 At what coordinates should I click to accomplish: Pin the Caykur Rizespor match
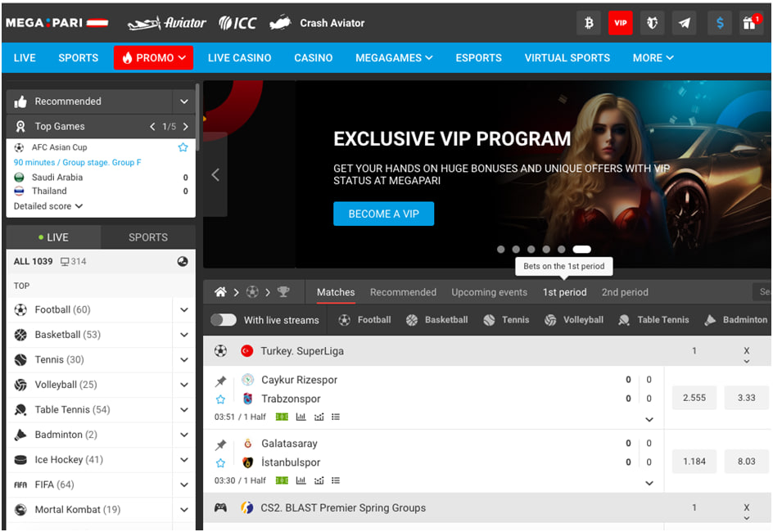click(220, 381)
